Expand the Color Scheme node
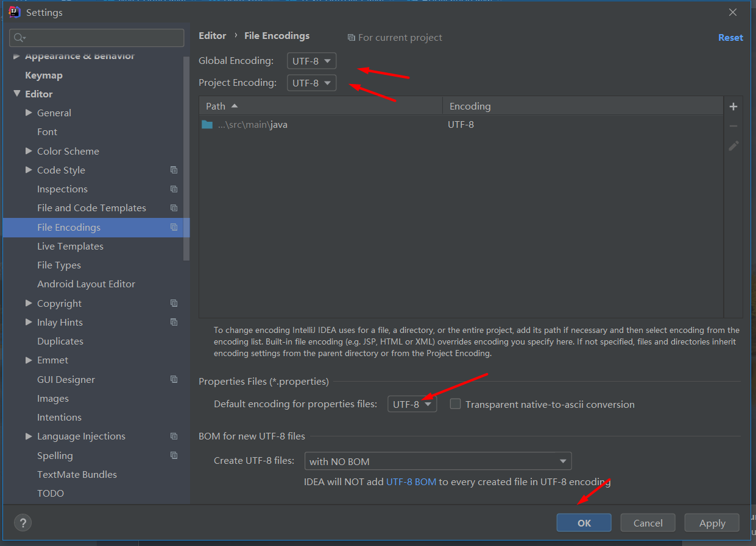The image size is (756, 546). click(x=29, y=151)
